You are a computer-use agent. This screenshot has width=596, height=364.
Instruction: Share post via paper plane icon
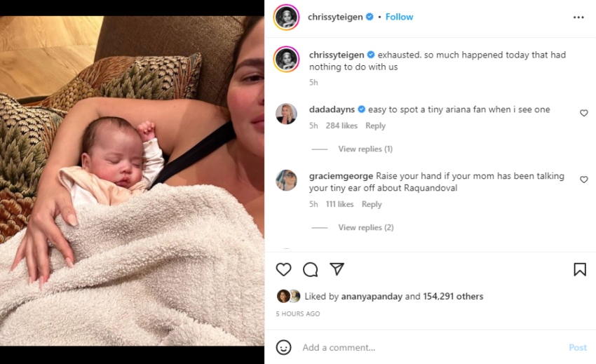click(x=337, y=269)
